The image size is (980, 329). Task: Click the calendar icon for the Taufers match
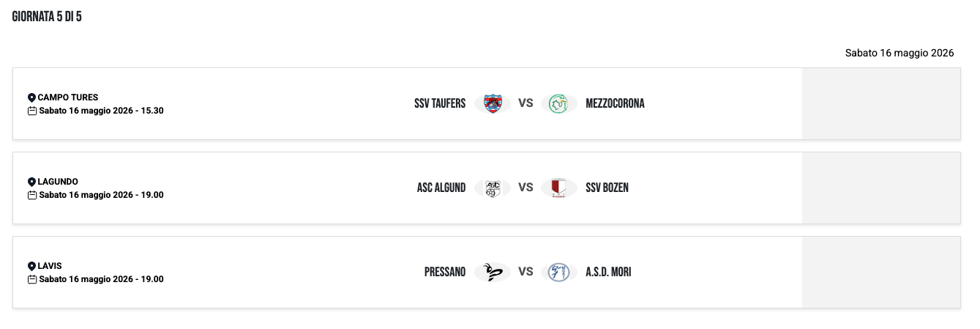(x=32, y=111)
